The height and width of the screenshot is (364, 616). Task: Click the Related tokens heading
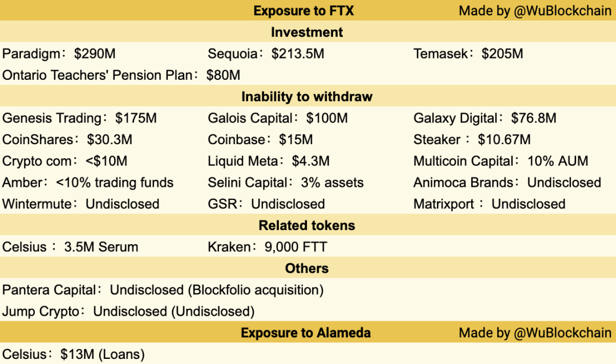(307, 226)
